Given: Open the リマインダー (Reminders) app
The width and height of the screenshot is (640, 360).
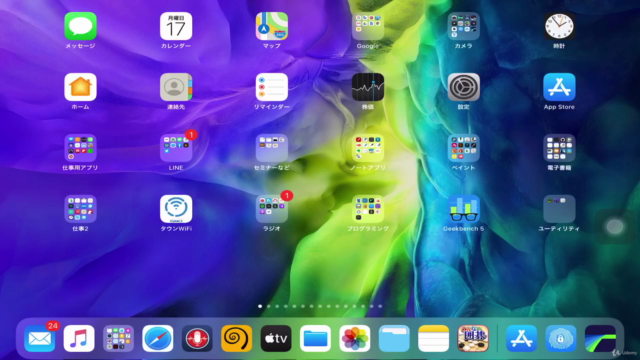Looking at the screenshot, I should [x=272, y=87].
